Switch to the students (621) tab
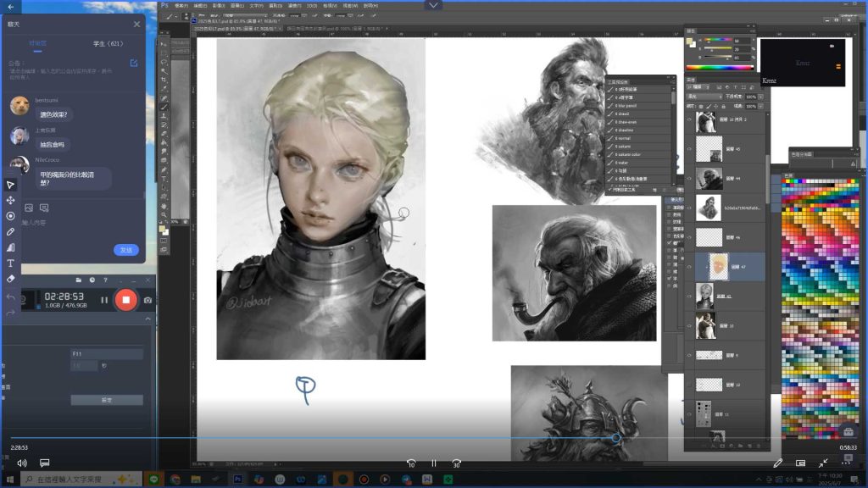The height and width of the screenshot is (488, 868). (x=108, y=43)
